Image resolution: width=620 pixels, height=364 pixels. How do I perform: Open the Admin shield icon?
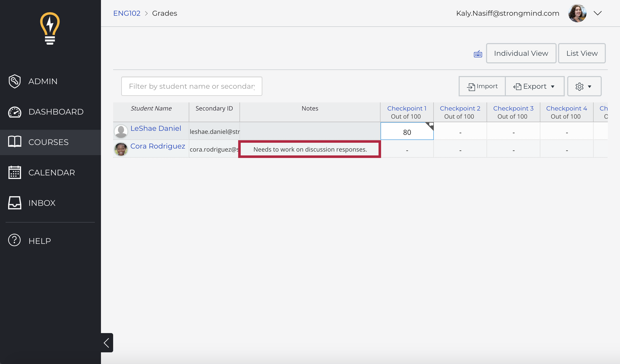(x=14, y=81)
